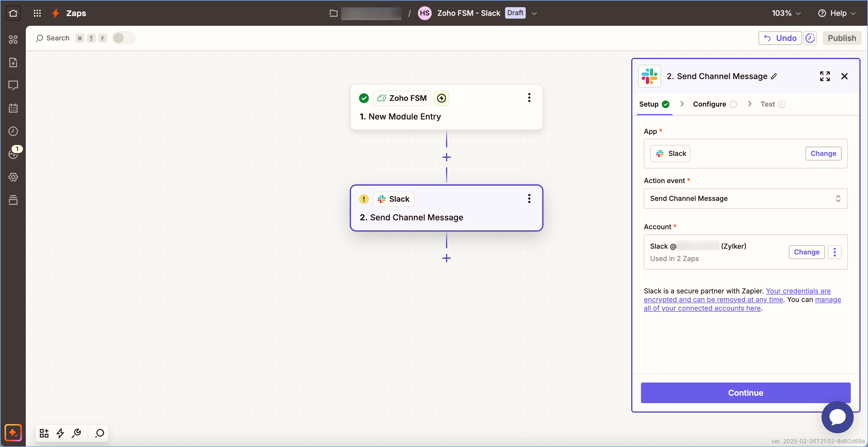Open the Action event dropdown
The height and width of the screenshot is (447, 868).
point(745,198)
